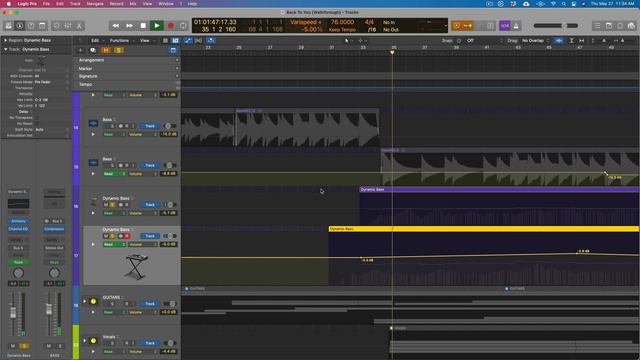The height and width of the screenshot is (360, 640).
Task: Adjust the Dynamic Bass pan knob
Action: tap(18, 273)
